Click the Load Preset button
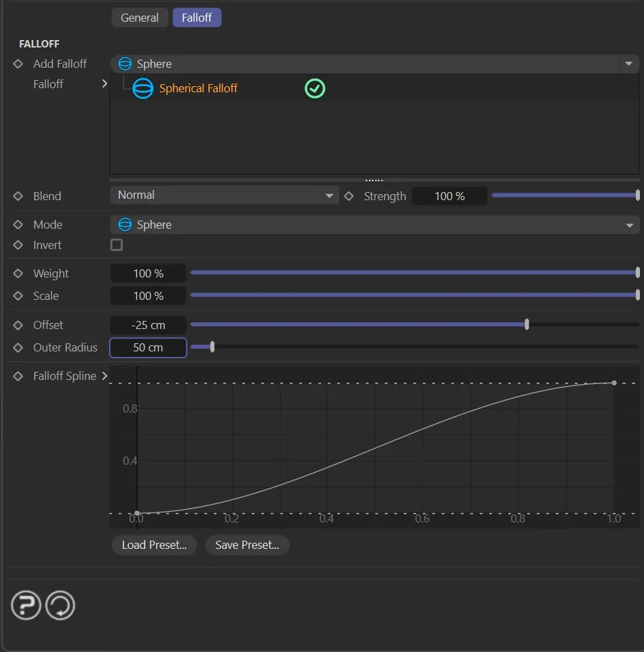Viewport: 644px width, 652px height. point(154,545)
